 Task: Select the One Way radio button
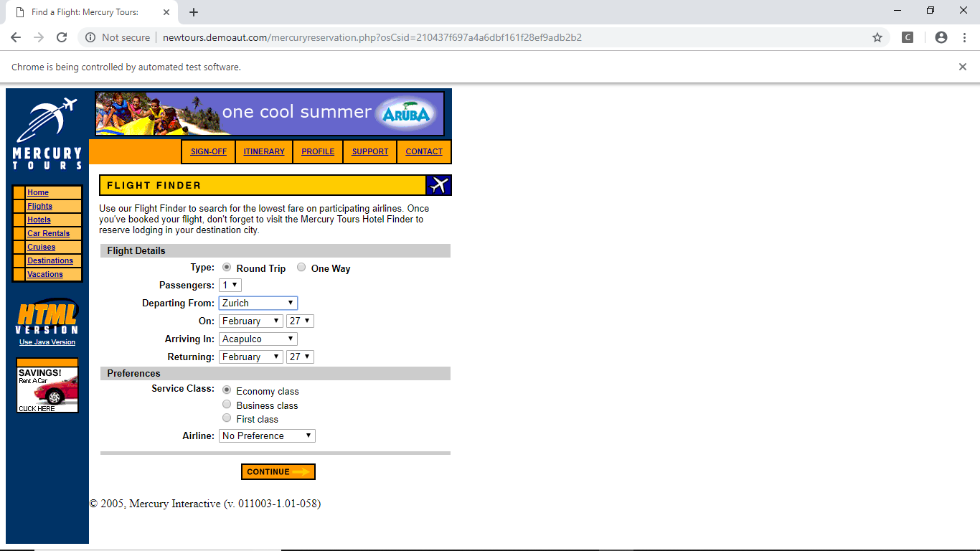coord(301,267)
